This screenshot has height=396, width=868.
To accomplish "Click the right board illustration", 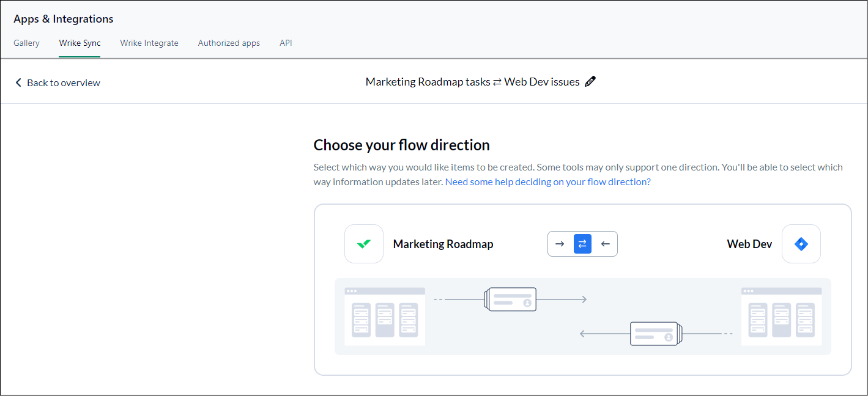I will [x=781, y=317].
